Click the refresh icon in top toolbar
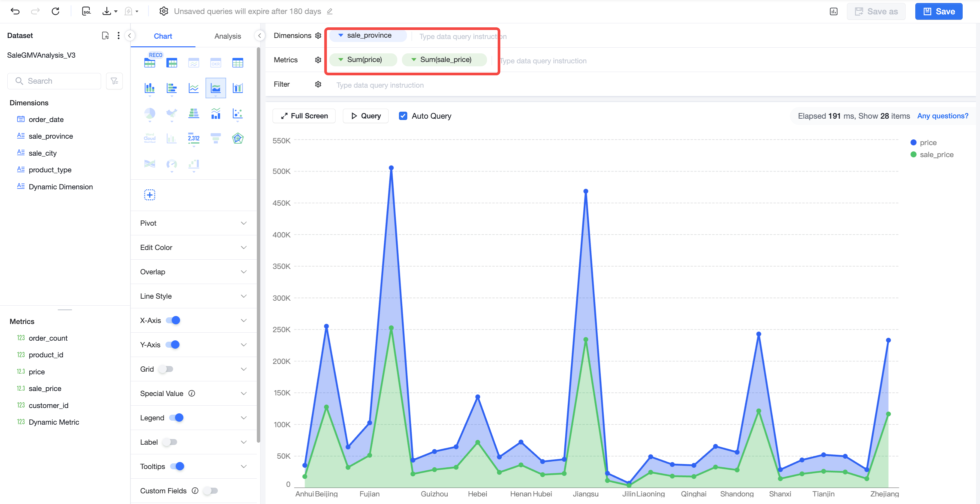This screenshot has height=504, width=980. (x=56, y=11)
